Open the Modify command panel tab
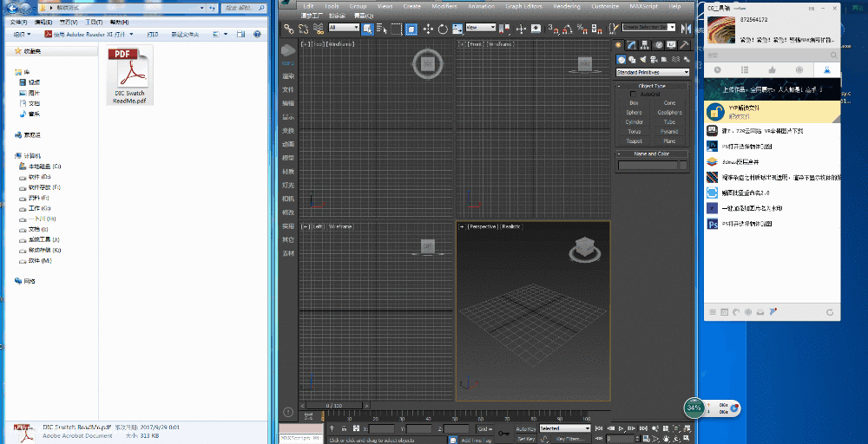The width and height of the screenshot is (868, 444). 632,45
